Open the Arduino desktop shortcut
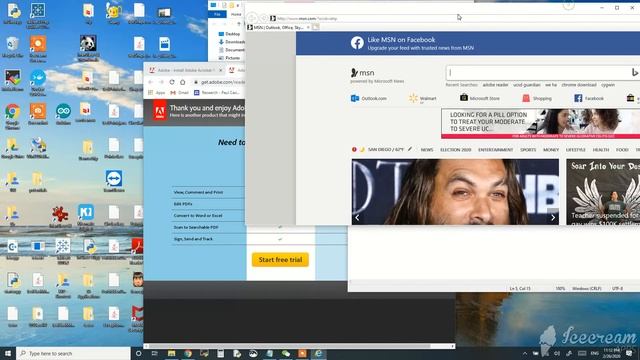Viewport: 640px width, 360px height. 63,114
